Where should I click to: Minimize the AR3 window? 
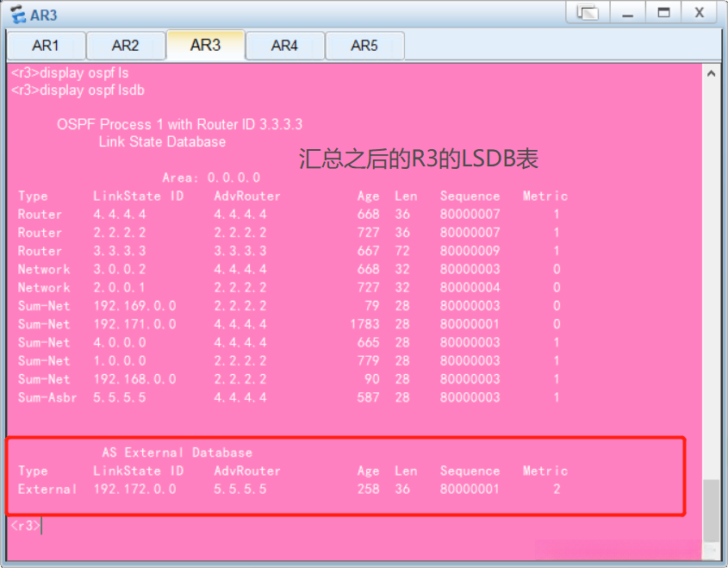[628, 12]
